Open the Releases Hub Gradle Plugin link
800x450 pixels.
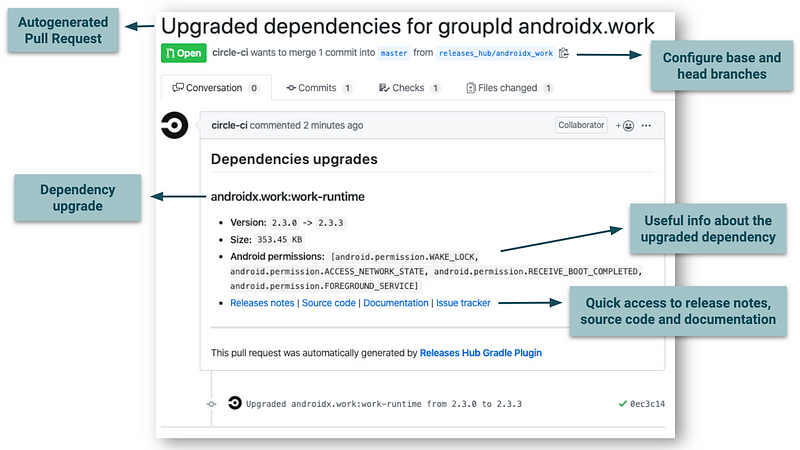pyautogui.click(x=481, y=353)
